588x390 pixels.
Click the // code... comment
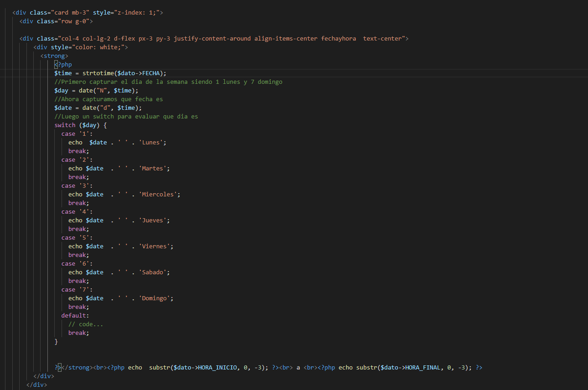tap(86, 324)
